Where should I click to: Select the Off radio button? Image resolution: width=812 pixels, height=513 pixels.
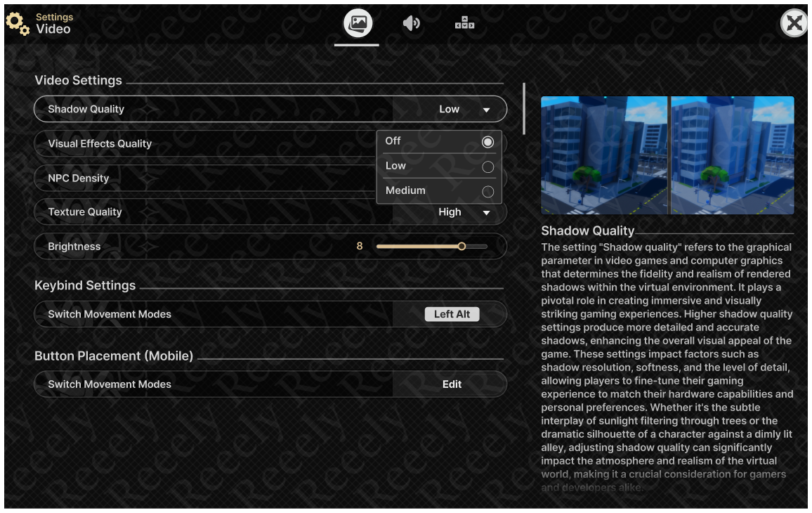(x=487, y=142)
